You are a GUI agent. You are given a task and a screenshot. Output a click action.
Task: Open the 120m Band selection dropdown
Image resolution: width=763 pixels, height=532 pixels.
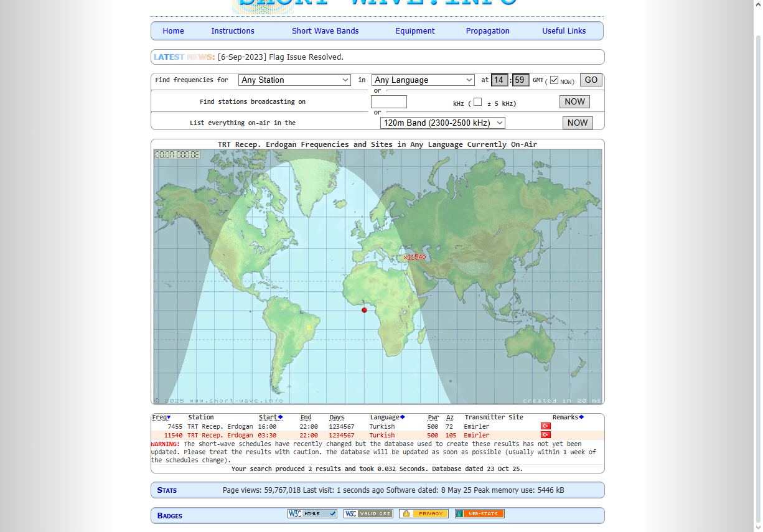coord(442,123)
